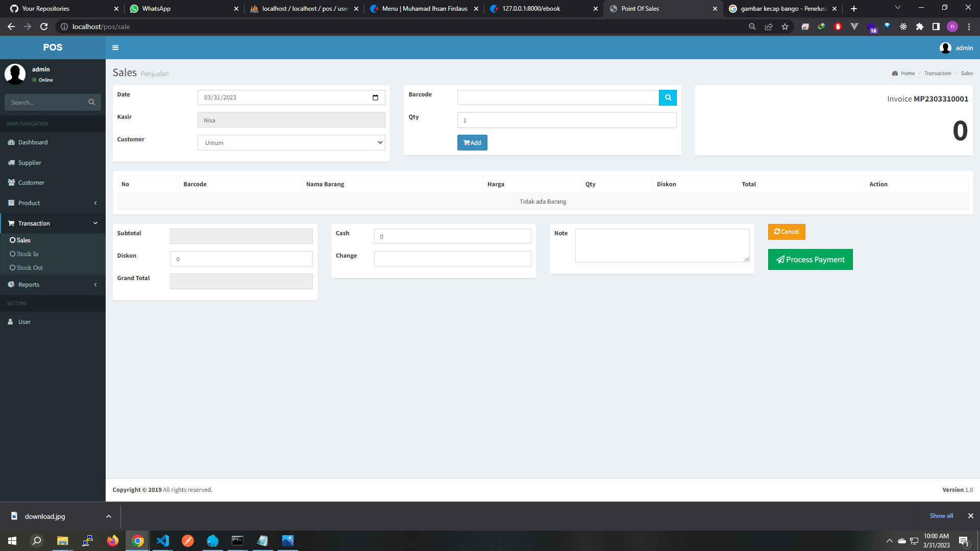Click Show all downloads

pyautogui.click(x=941, y=516)
